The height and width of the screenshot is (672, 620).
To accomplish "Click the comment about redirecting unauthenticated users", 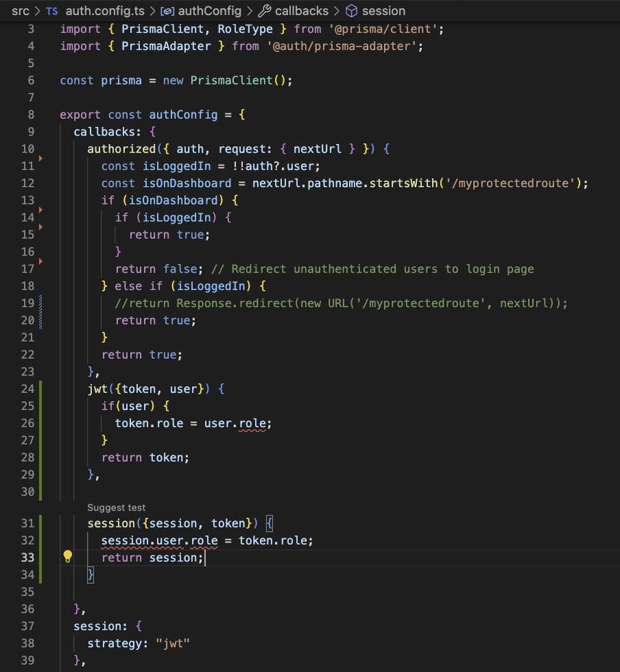I will [x=372, y=269].
